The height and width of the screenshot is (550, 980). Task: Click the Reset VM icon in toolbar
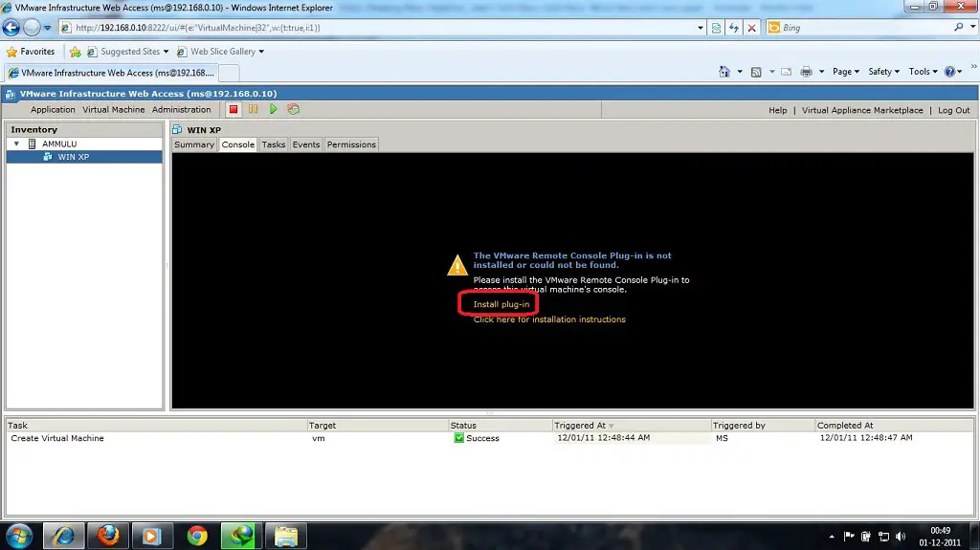coord(293,109)
